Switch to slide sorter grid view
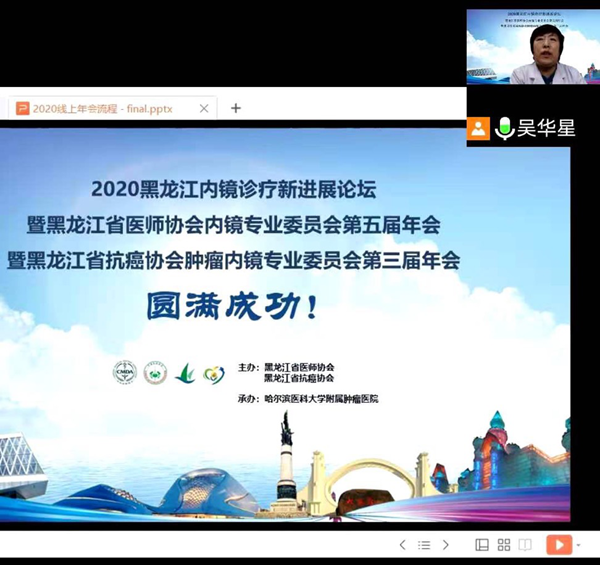This screenshot has height=565, width=600. (x=504, y=545)
